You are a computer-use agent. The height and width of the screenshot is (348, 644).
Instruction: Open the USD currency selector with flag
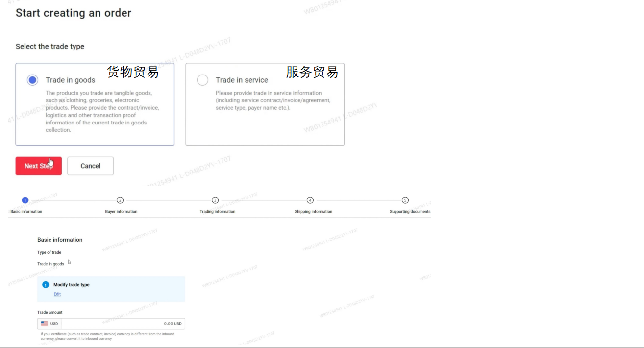pyautogui.click(x=50, y=324)
